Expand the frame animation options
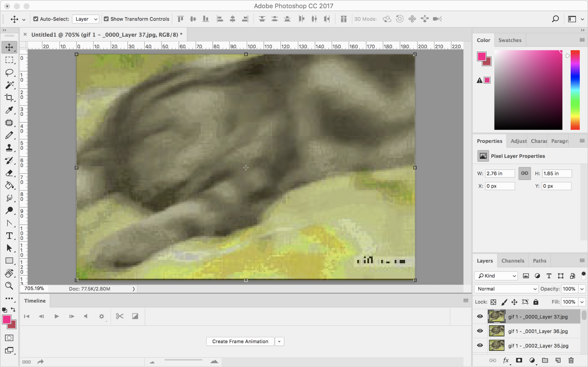 click(279, 341)
